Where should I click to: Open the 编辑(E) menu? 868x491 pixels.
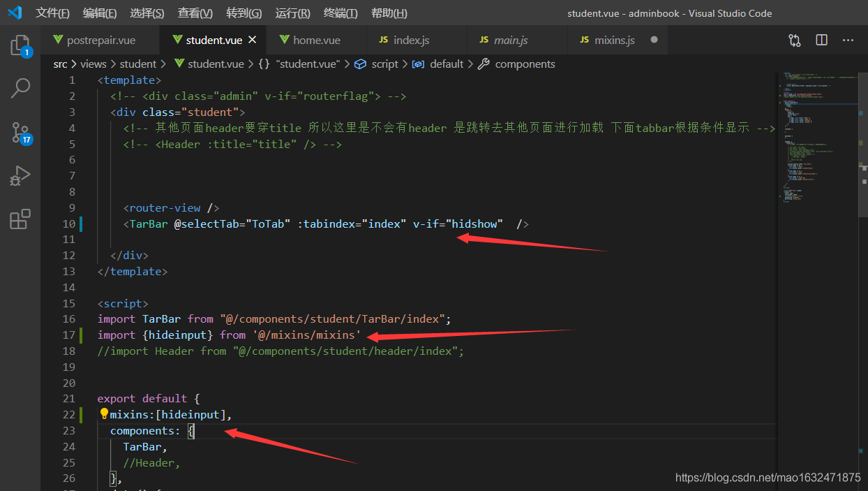[100, 13]
